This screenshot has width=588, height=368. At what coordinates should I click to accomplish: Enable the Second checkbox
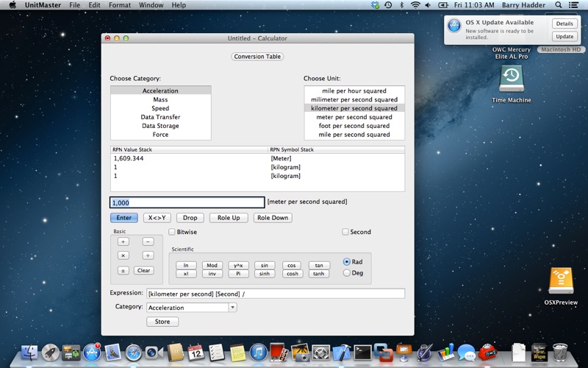(345, 232)
